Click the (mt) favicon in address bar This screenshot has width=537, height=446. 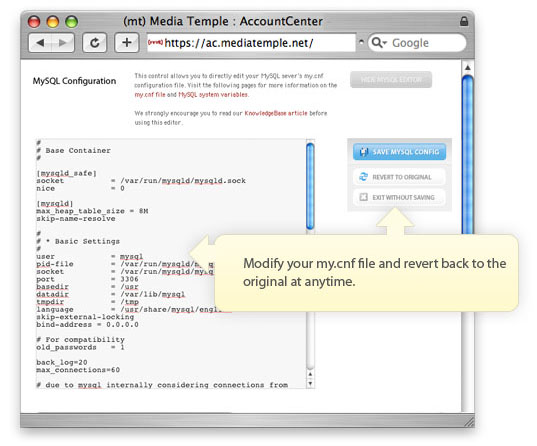tap(155, 42)
